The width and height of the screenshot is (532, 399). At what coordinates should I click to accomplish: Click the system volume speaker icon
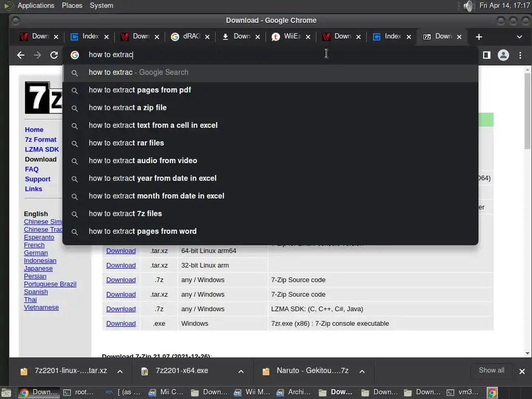(x=468, y=6)
